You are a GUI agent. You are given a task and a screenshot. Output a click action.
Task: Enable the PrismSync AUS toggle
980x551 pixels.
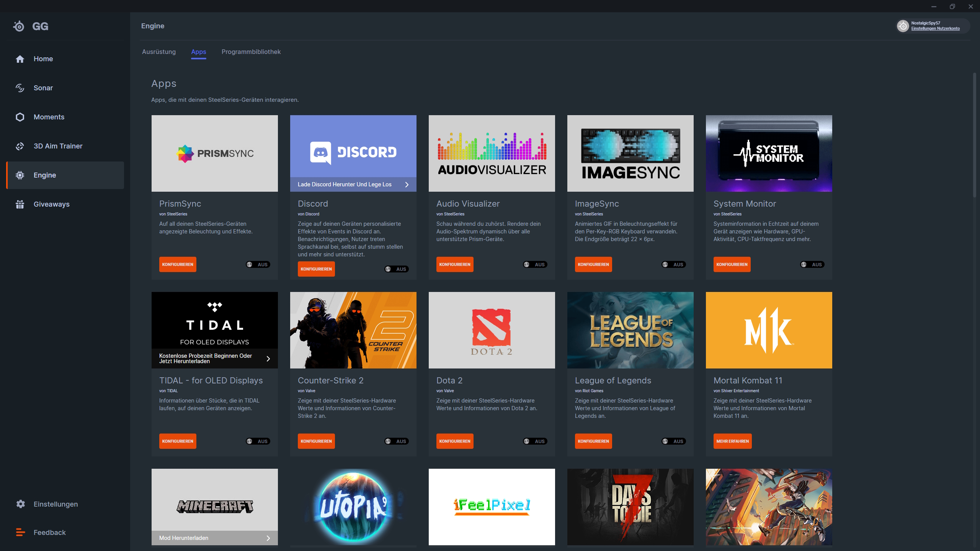258,264
